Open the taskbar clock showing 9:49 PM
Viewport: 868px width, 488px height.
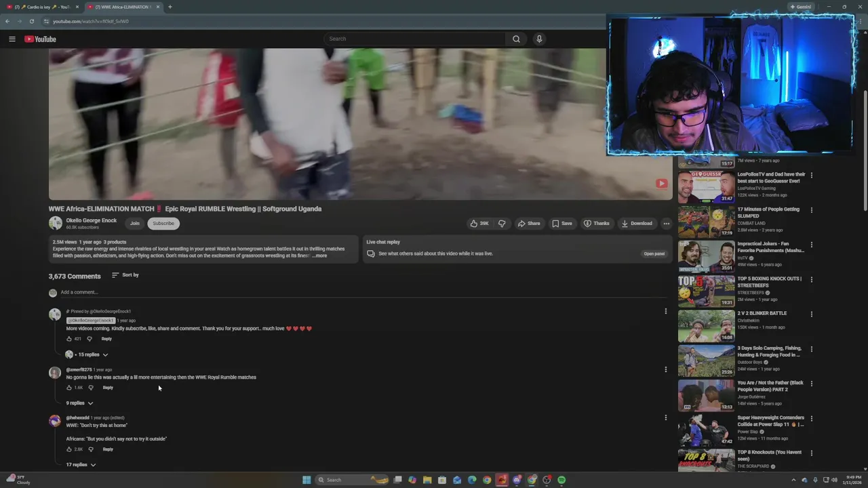(x=852, y=480)
